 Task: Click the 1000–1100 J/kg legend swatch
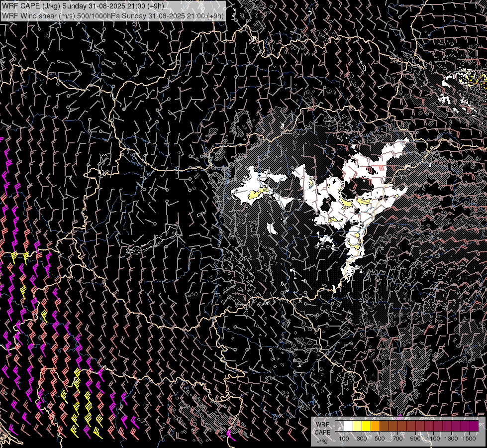point(429,426)
